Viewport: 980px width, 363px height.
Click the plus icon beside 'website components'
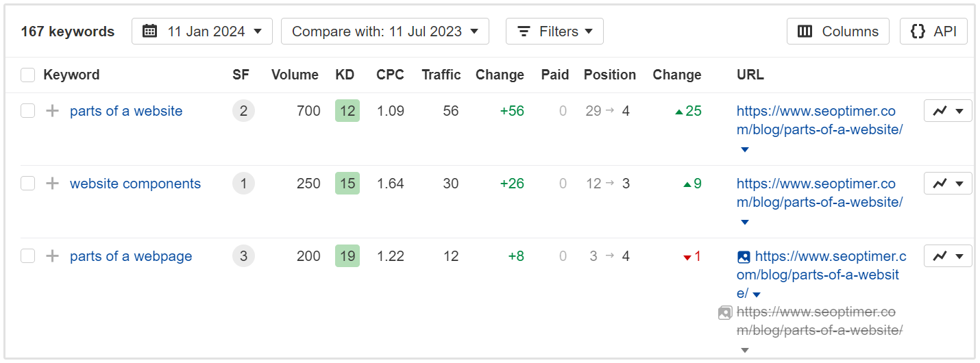[x=52, y=184]
